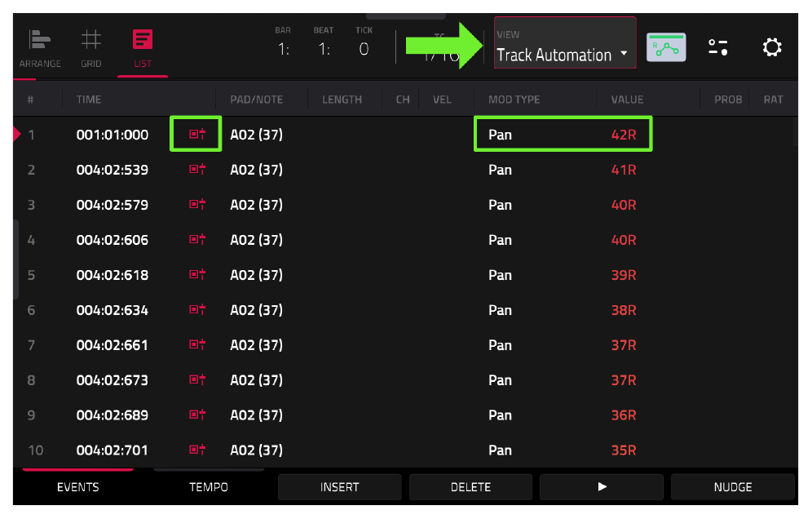The width and height of the screenshot is (812, 519).
Task: Select the 35R pan value
Action: click(624, 450)
